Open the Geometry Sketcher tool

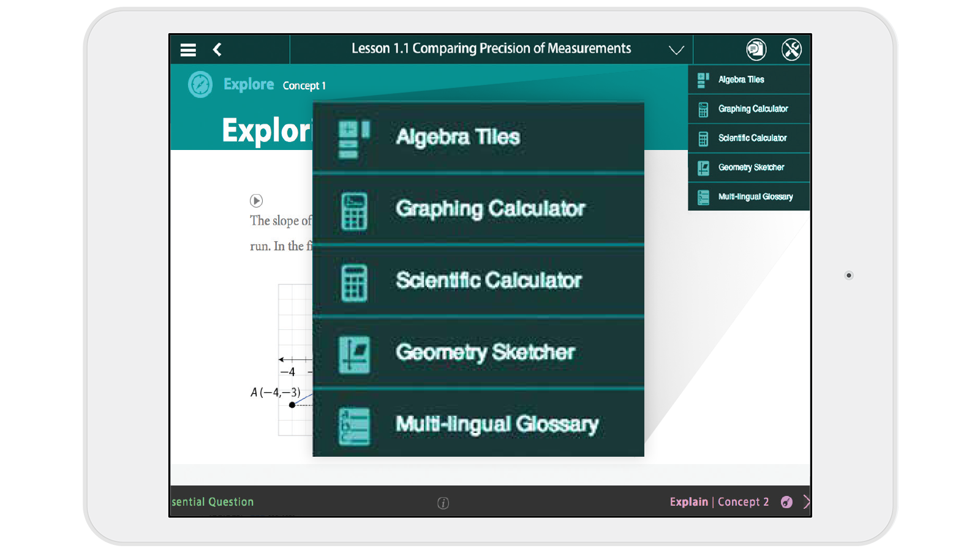478,352
